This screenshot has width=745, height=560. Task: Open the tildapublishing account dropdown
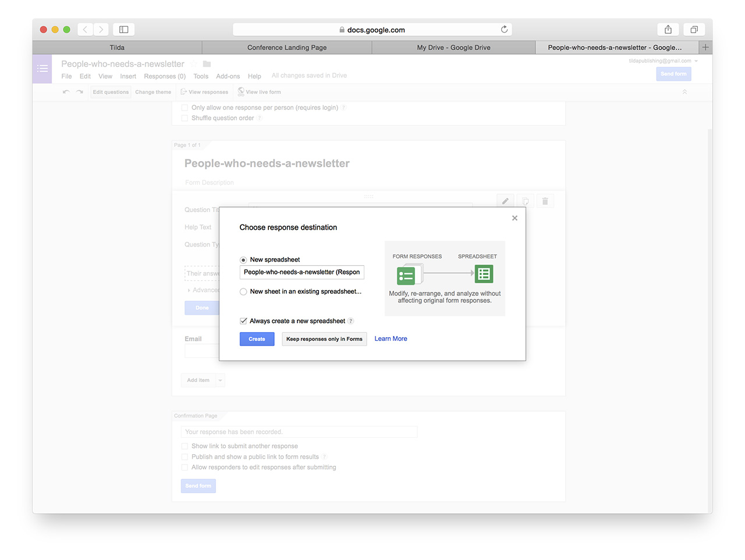pos(664,60)
